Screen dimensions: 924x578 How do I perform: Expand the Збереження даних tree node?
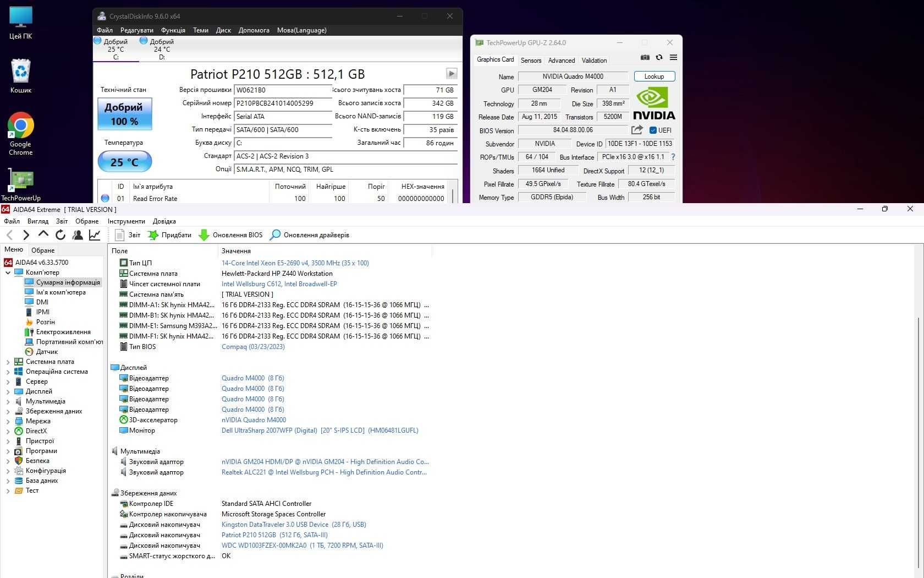[8, 411]
